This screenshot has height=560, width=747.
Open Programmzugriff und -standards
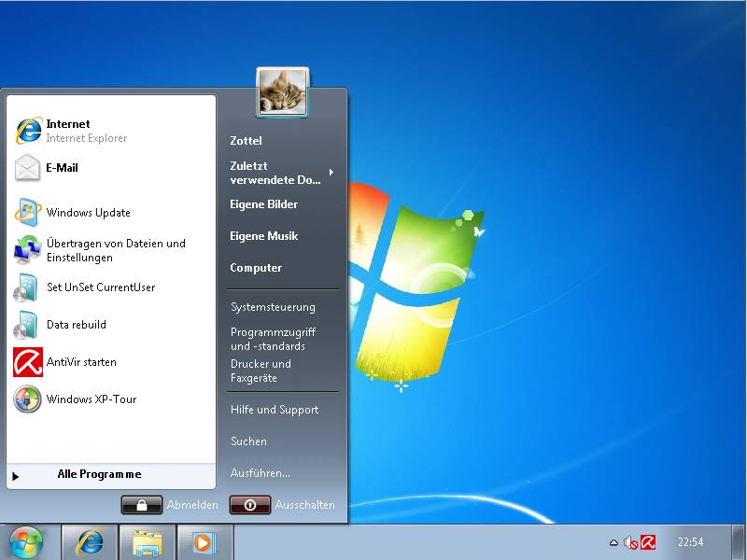click(x=273, y=339)
